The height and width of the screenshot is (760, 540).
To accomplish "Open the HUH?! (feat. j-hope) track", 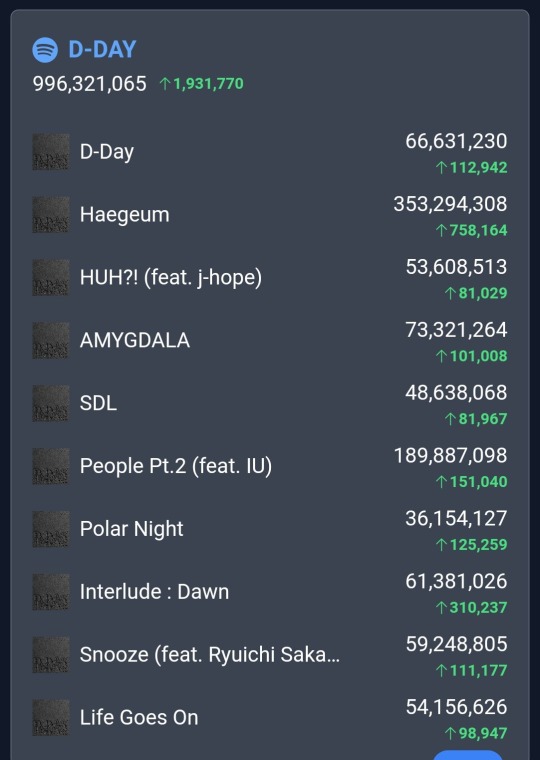I will 171,278.
